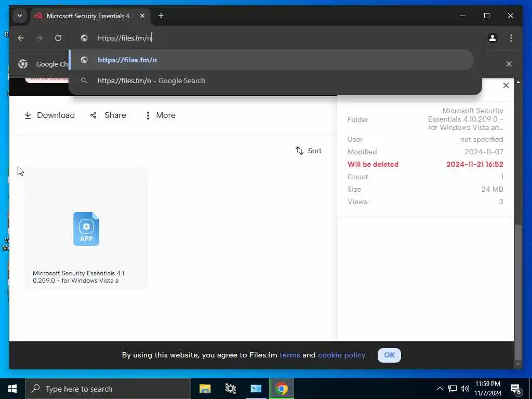Open the taskbar clock and date
532x399 pixels.
coord(487,389)
